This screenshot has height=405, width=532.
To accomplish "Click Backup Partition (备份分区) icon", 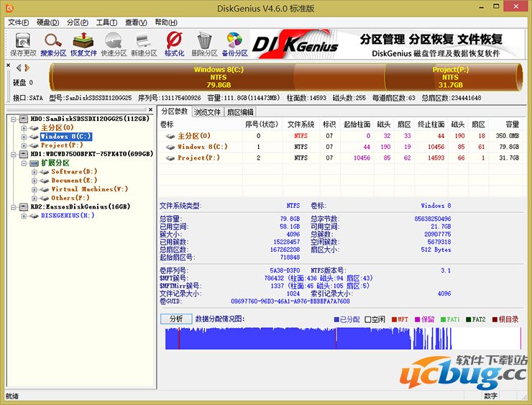I will click(235, 44).
